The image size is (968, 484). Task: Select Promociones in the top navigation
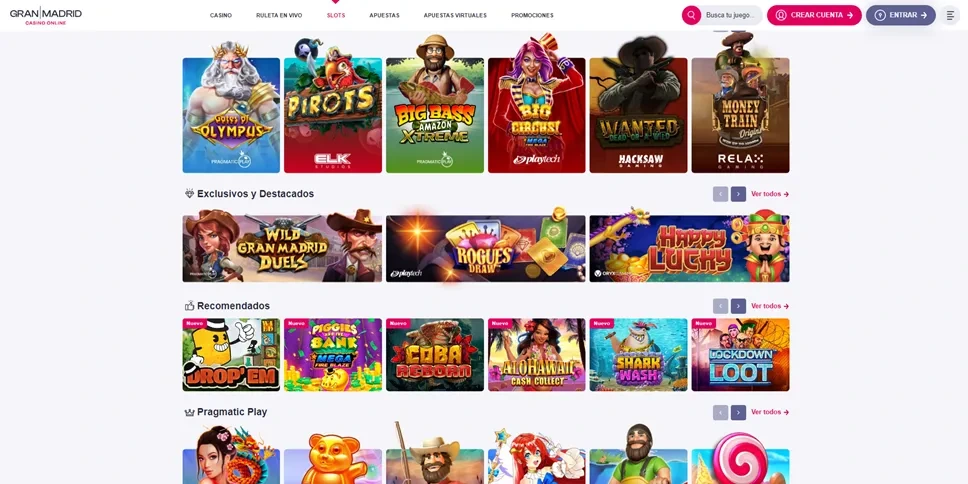tap(532, 15)
